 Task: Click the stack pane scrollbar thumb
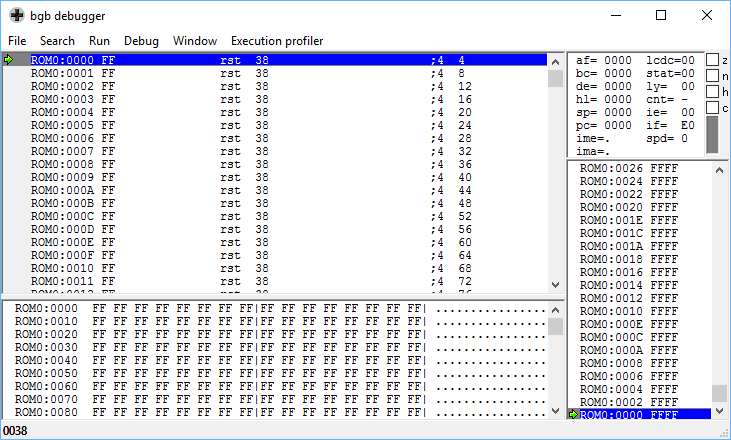click(x=719, y=393)
